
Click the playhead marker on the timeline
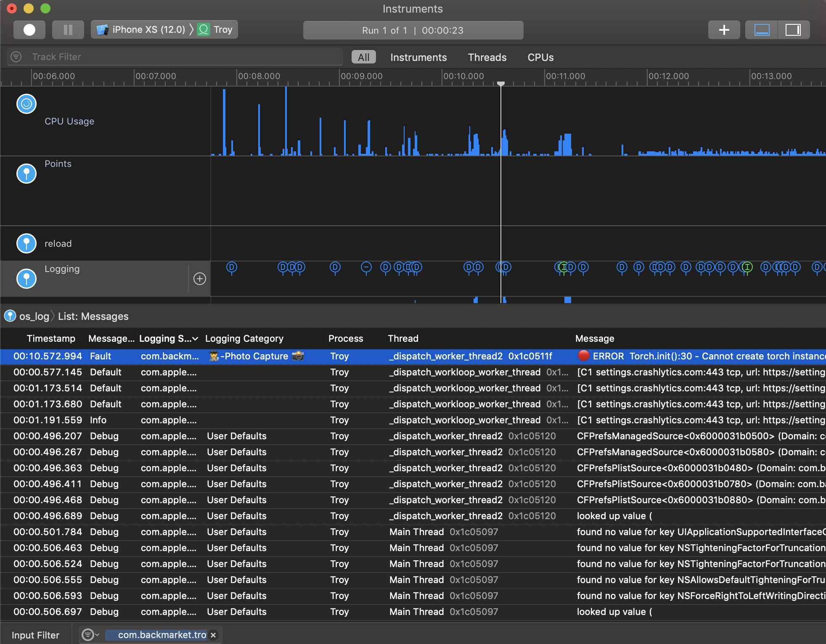click(x=500, y=84)
